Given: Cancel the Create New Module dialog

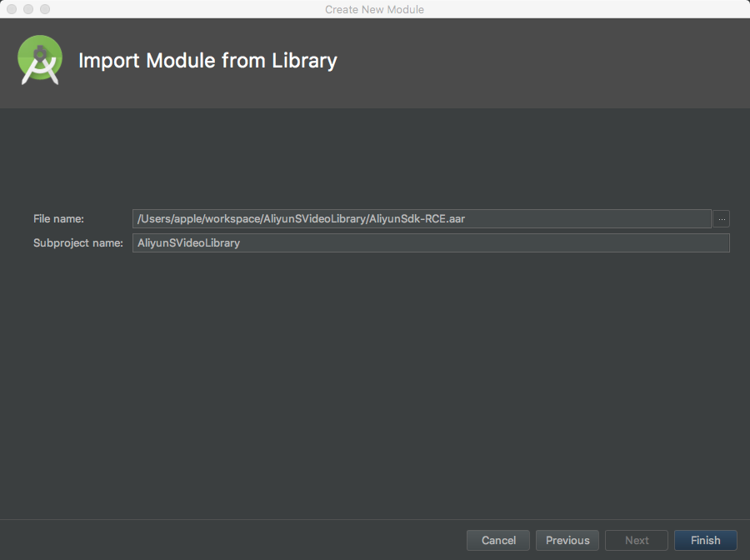Looking at the screenshot, I should coord(498,540).
